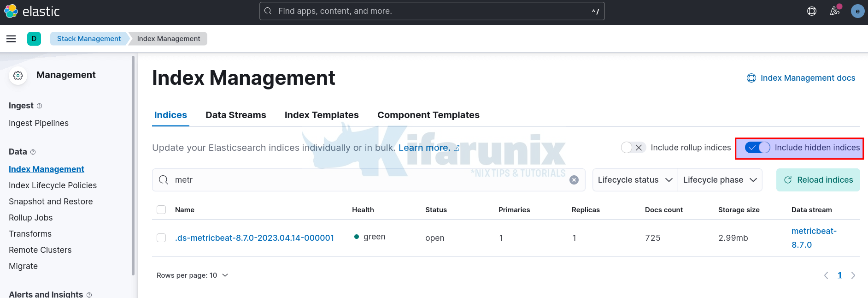Toggle Include hidden indices switch

(757, 148)
